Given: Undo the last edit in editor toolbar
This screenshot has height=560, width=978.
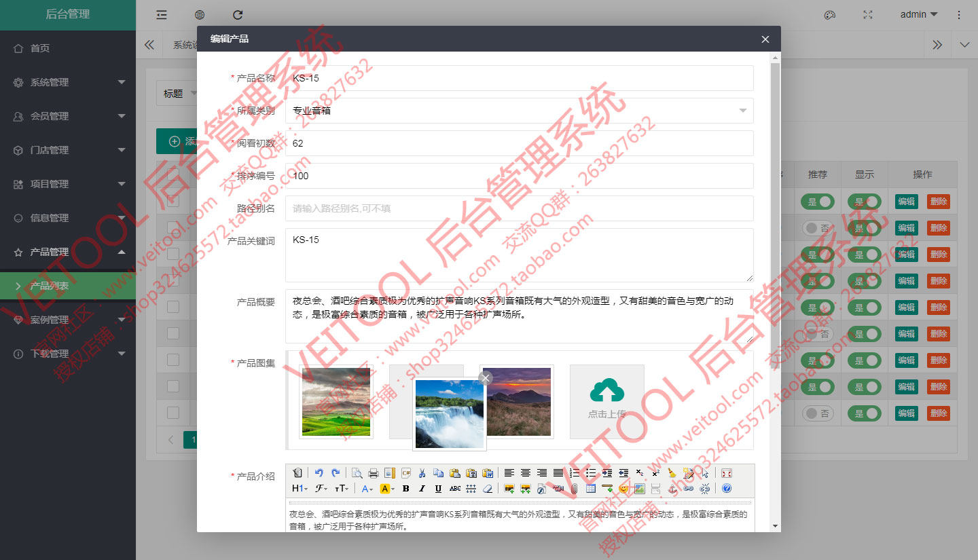Looking at the screenshot, I should click(x=319, y=473).
